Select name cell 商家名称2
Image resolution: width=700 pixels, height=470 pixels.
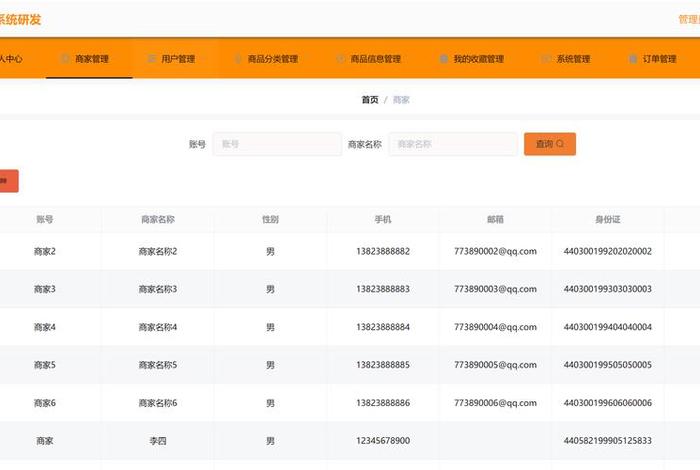pyautogui.click(x=158, y=251)
